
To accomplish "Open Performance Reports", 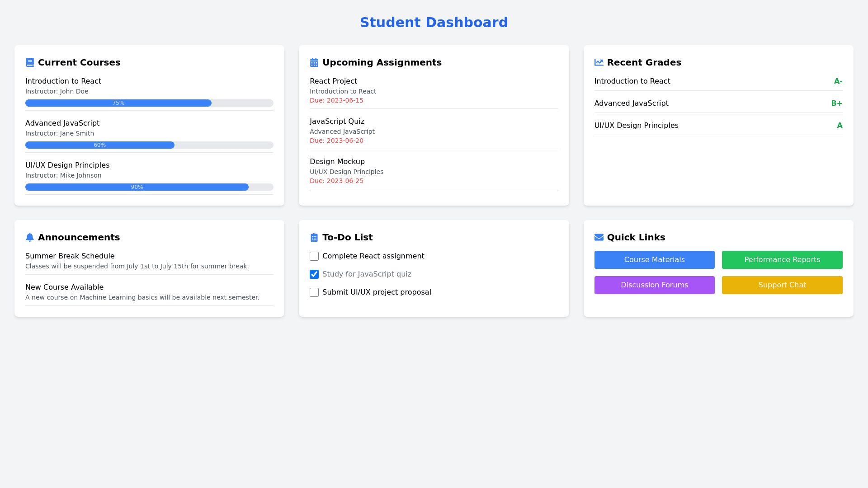I will [782, 260].
